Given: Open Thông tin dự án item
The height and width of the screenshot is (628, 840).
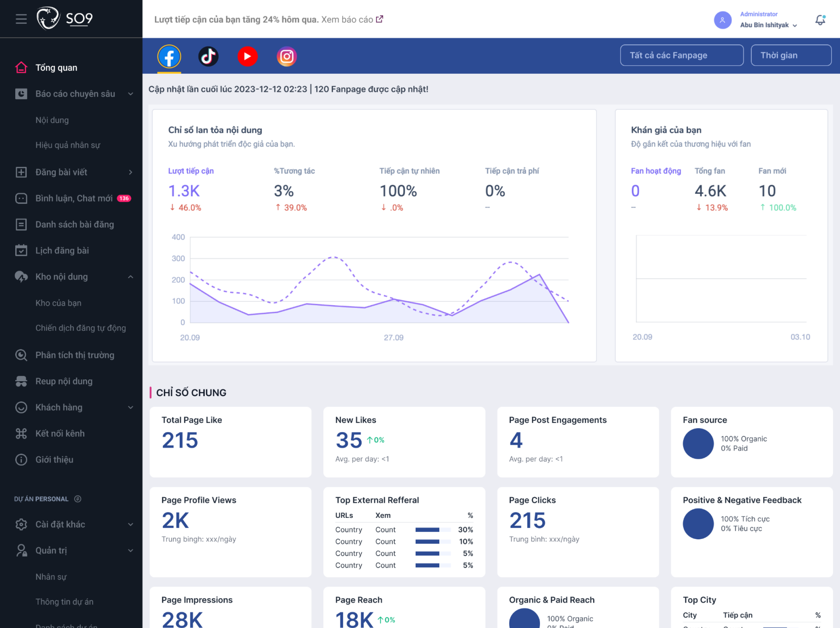Looking at the screenshot, I should click(x=64, y=602).
